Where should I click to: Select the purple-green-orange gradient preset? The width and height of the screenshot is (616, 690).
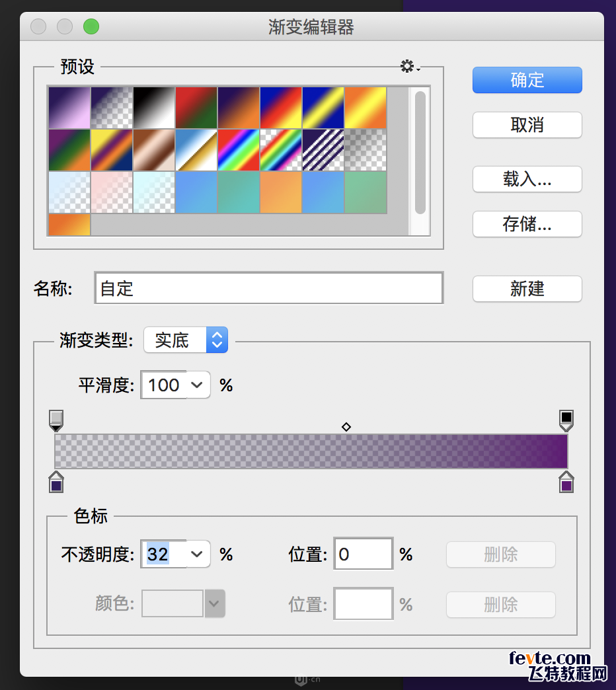pyautogui.click(x=69, y=150)
